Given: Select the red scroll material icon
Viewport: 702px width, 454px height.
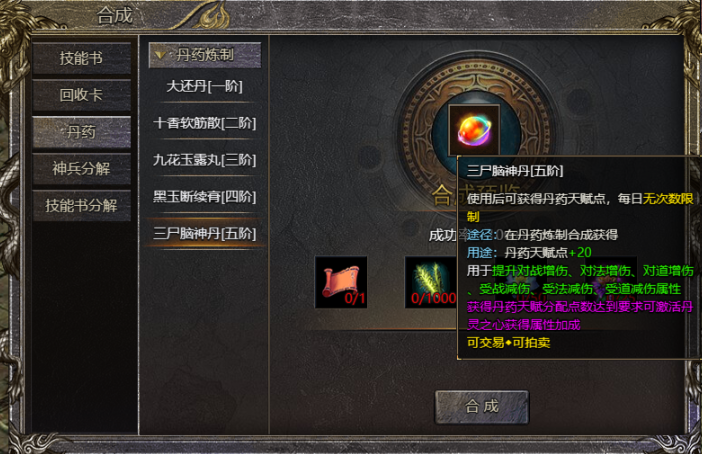Looking at the screenshot, I should (x=341, y=282).
